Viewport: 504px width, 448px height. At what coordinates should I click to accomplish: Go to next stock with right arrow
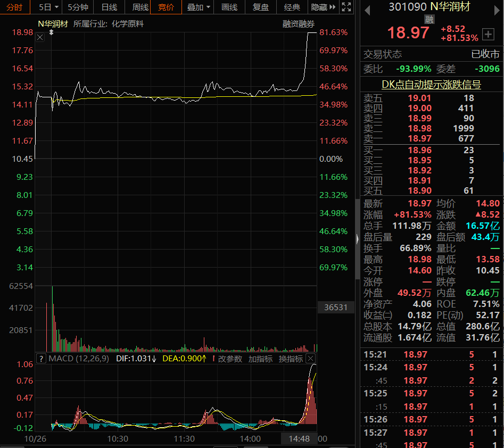pos(497,11)
